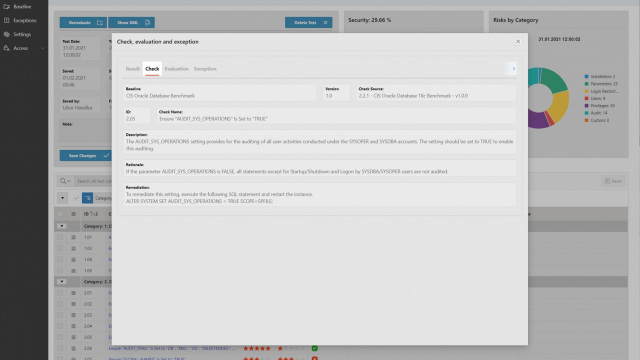Open the Settings gear in sidebar
This screenshot has height=360, width=640.
[x=7, y=34]
